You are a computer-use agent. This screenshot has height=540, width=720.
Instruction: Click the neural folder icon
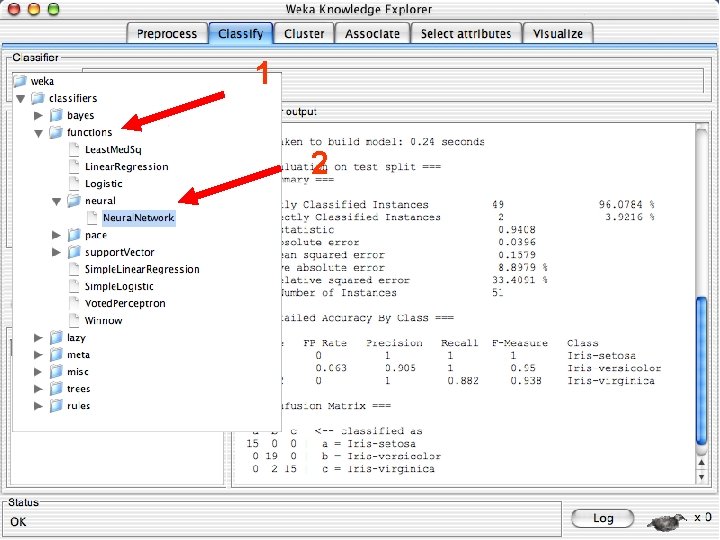(x=74, y=201)
